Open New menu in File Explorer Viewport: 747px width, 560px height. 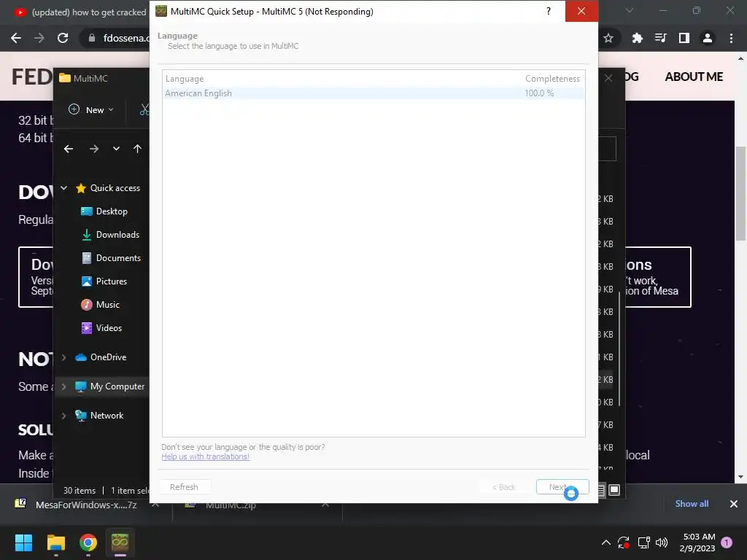90,110
